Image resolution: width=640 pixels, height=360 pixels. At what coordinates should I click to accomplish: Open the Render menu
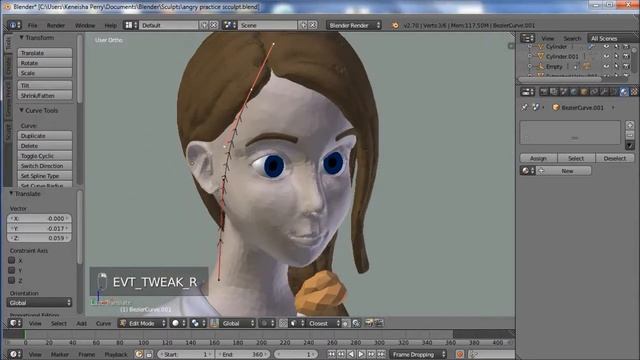[56, 25]
